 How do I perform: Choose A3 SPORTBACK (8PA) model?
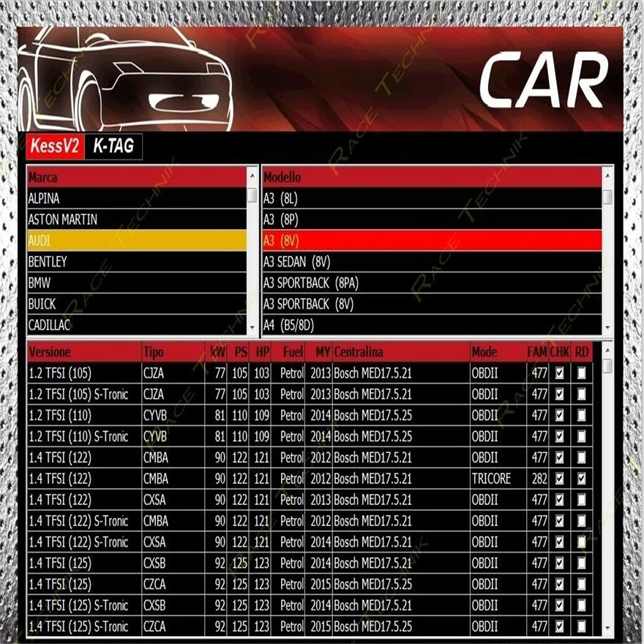tap(432, 283)
